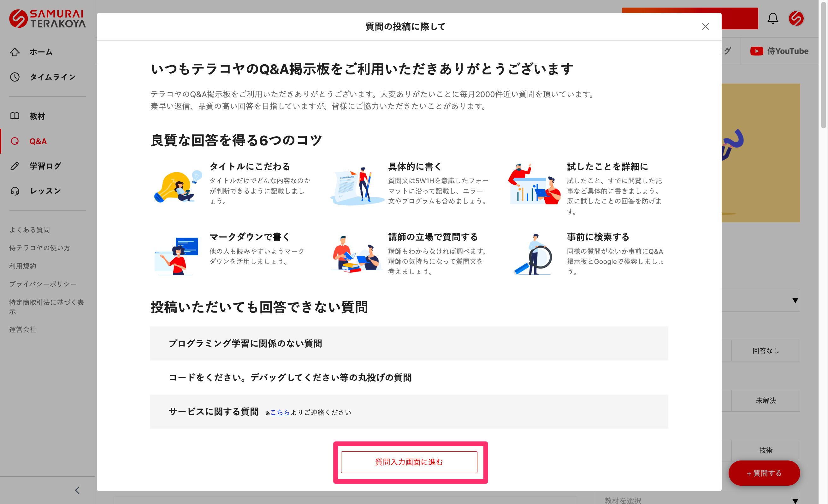This screenshot has height=504, width=828.
Task: Open the dropdown arrow behind the dialog
Action: pos(795,300)
